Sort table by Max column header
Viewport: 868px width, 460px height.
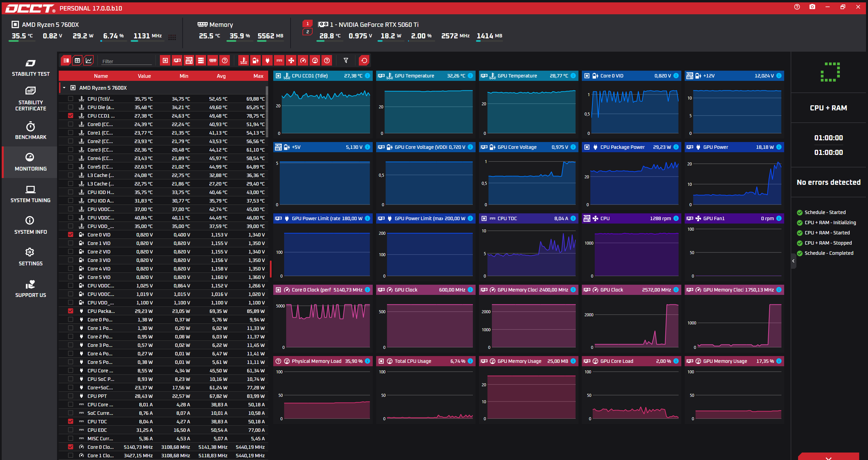pyautogui.click(x=258, y=76)
